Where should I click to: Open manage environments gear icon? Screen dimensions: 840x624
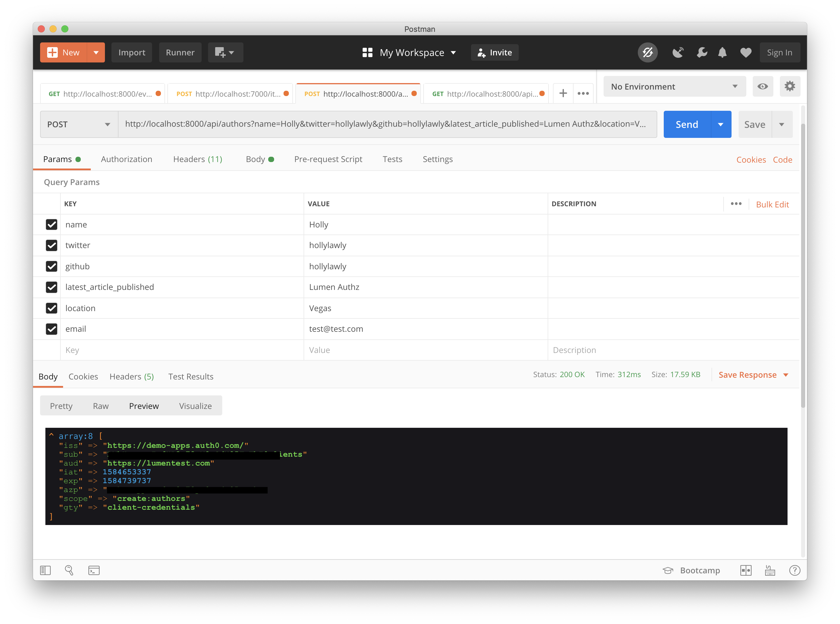789,87
